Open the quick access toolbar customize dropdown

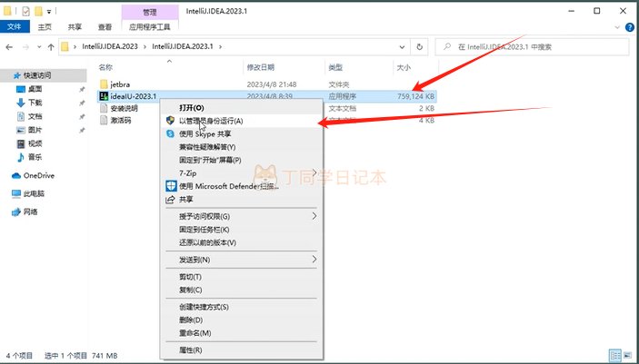[49, 12]
